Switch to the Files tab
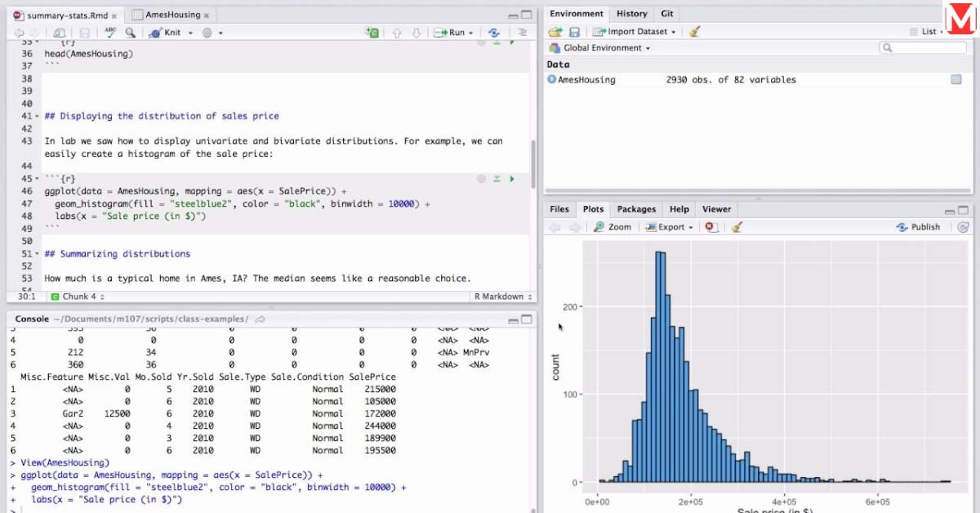Screen dimensions: 980x513 point(559,209)
